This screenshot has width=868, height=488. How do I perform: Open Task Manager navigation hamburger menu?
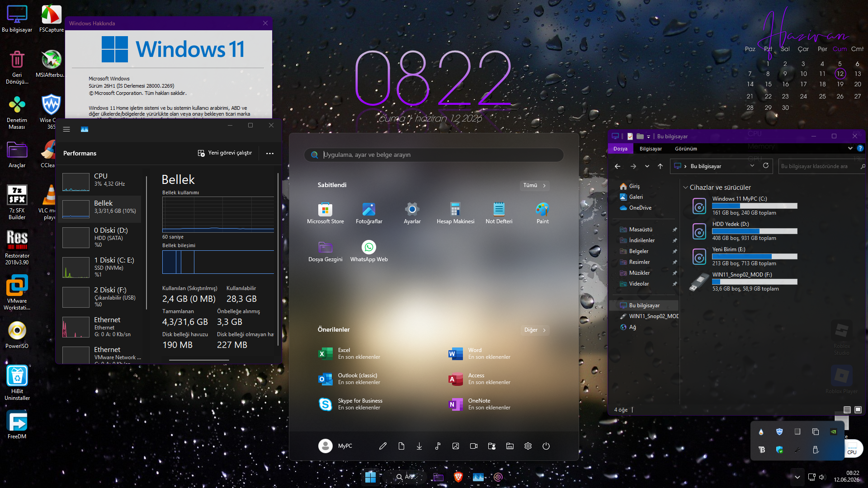click(66, 129)
